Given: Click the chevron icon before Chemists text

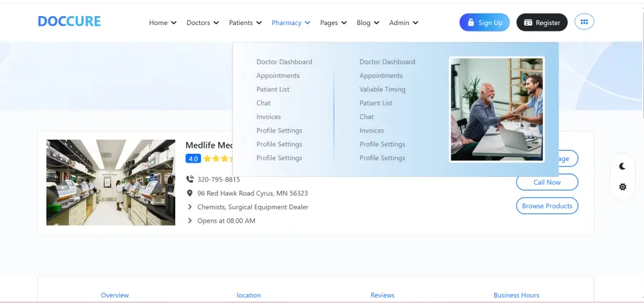Looking at the screenshot, I should [x=190, y=207].
